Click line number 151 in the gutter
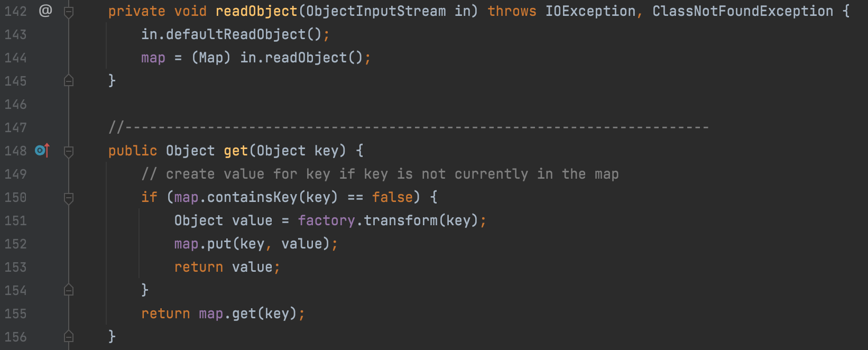 point(15,220)
